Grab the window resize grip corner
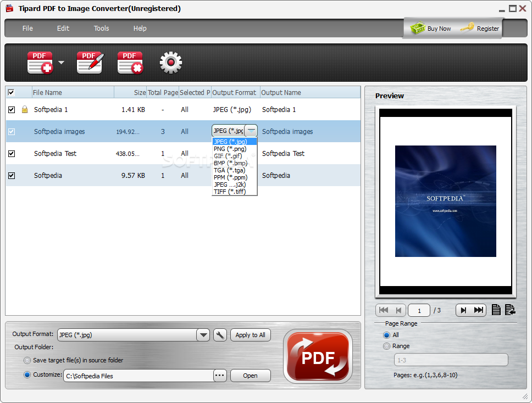532x403 pixels. click(525, 396)
